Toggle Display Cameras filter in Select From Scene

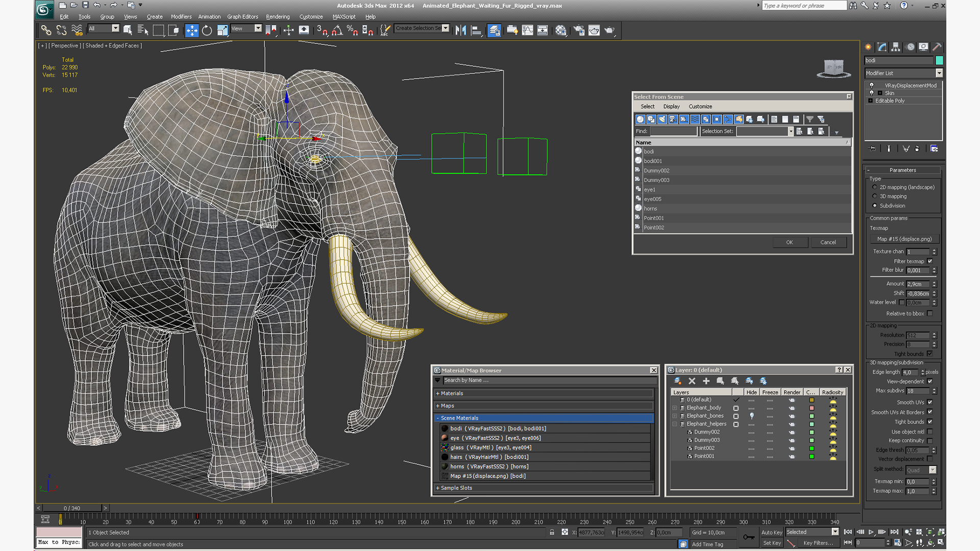673,119
